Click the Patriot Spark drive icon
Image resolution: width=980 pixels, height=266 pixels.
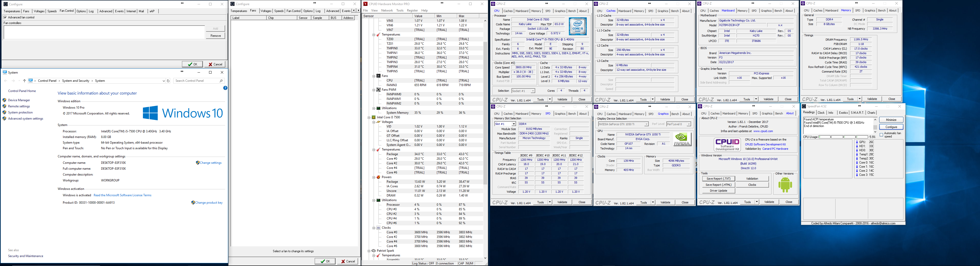(x=374, y=251)
